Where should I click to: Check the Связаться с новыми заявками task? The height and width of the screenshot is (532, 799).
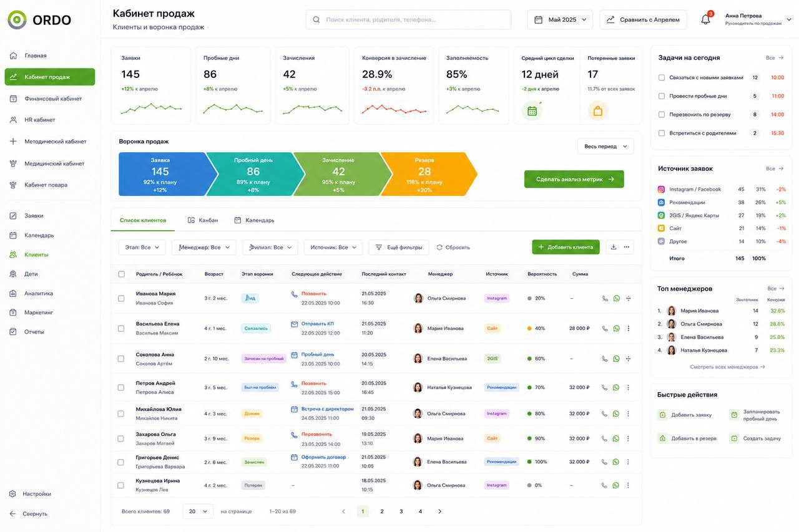click(662, 77)
